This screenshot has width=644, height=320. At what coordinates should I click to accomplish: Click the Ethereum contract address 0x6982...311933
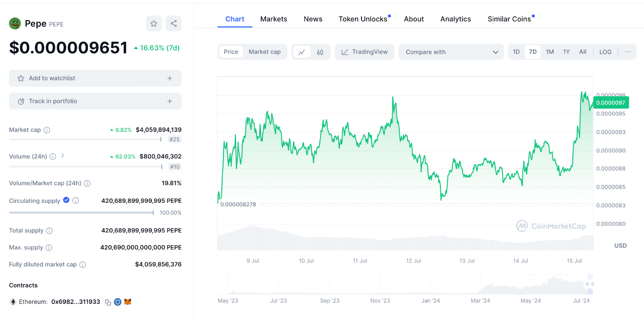[x=76, y=302]
